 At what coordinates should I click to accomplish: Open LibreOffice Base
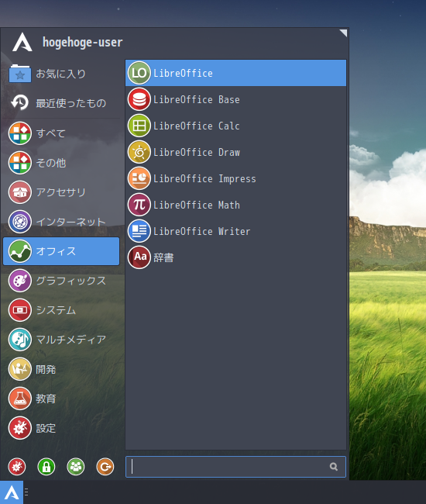tap(235, 99)
